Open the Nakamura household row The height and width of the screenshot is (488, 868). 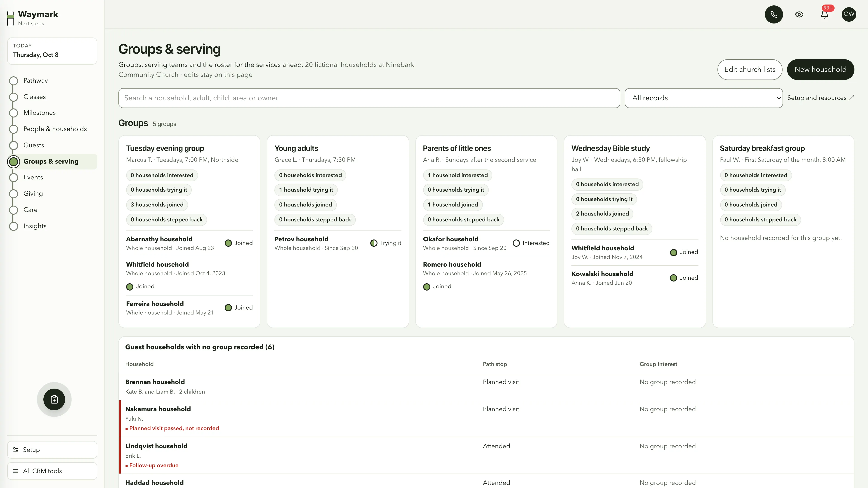486,419
